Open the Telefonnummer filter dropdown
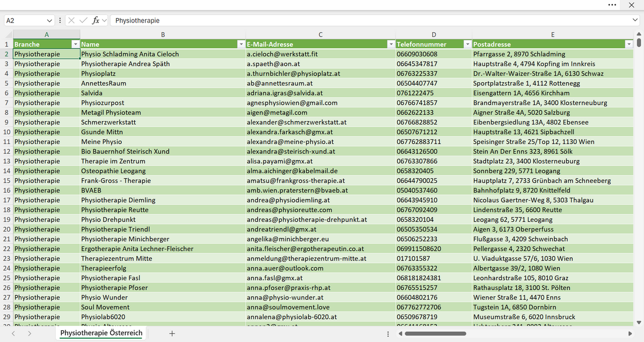 click(x=467, y=44)
